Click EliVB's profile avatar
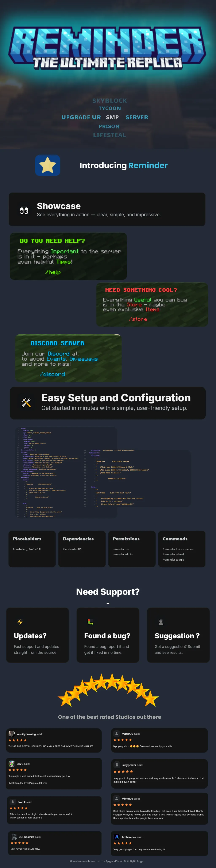 [11, 764]
